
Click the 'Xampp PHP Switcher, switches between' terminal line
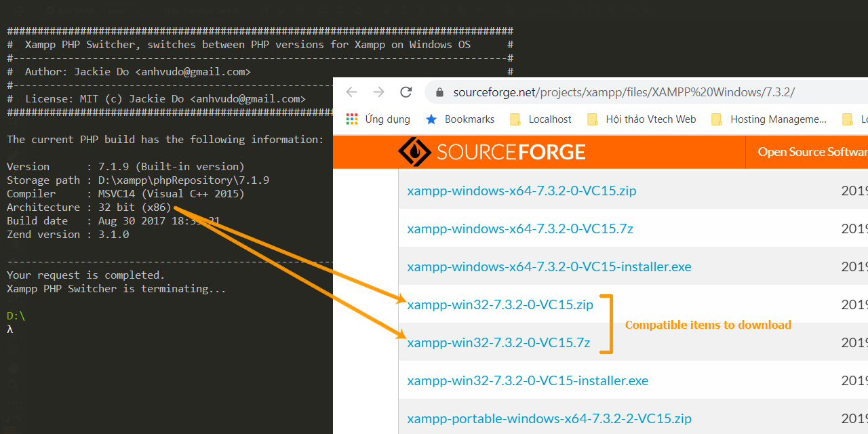tap(260, 45)
